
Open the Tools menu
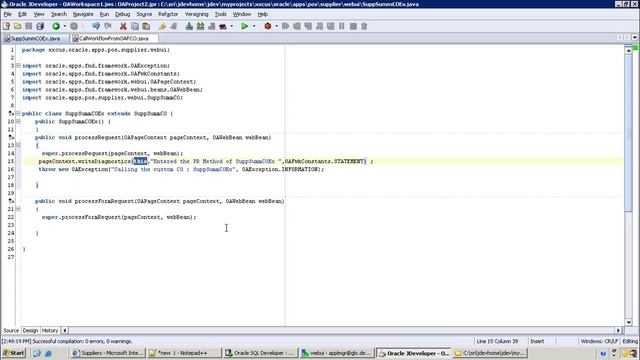pos(220,14)
